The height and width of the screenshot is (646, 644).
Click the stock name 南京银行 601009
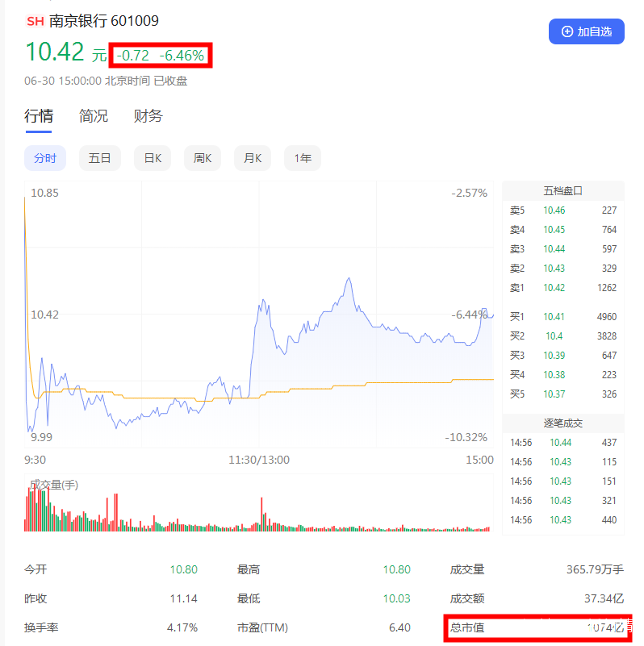(x=104, y=21)
